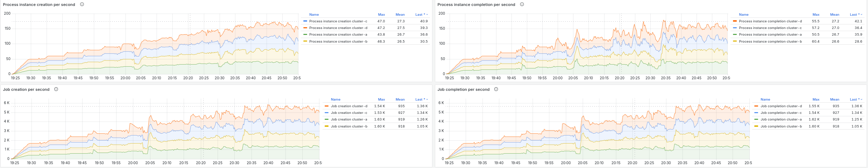The width and height of the screenshot is (868, 168).
Task: Open the Process instance completion per second title menu
Action: (x=476, y=5)
